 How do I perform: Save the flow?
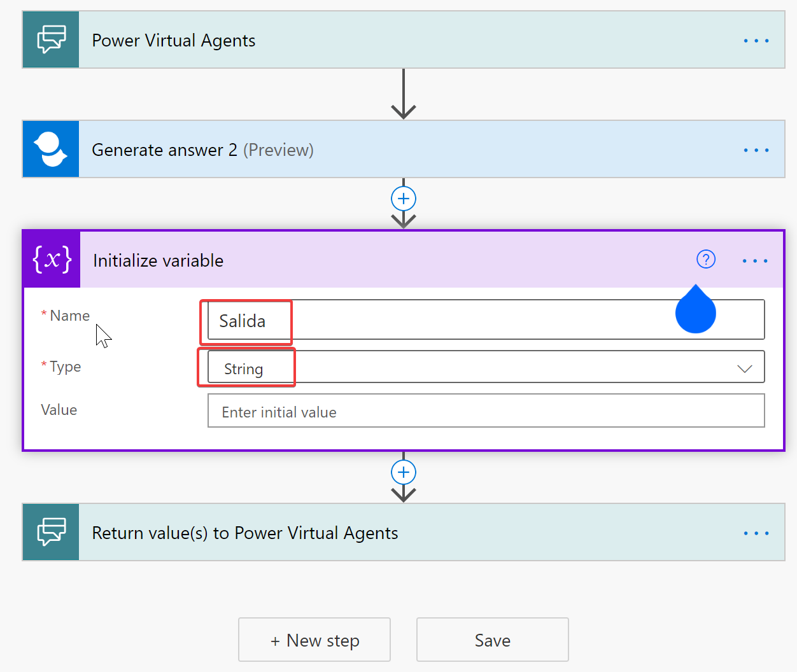pos(492,640)
